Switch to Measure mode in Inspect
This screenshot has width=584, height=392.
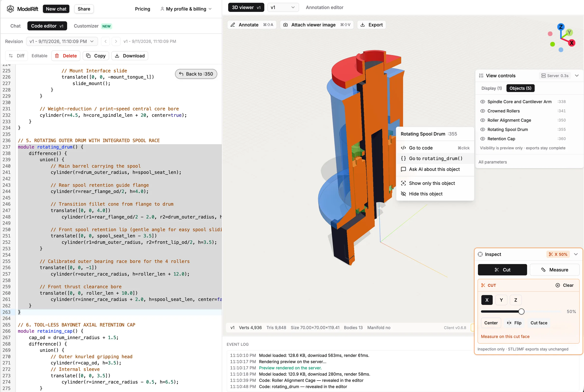pos(555,270)
